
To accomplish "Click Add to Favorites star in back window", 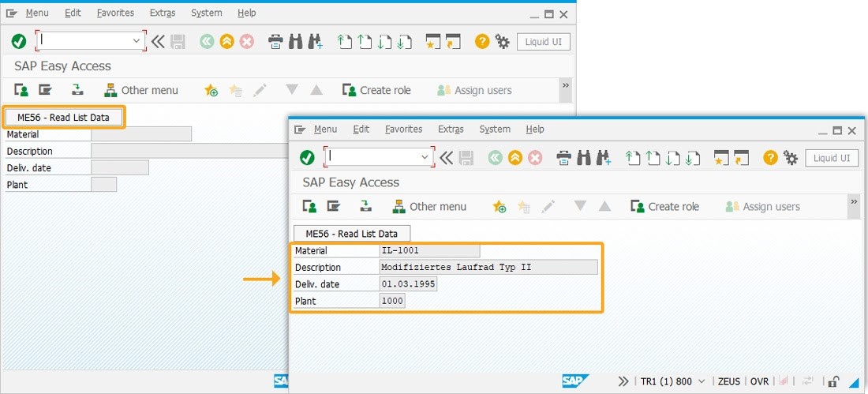I will [211, 90].
